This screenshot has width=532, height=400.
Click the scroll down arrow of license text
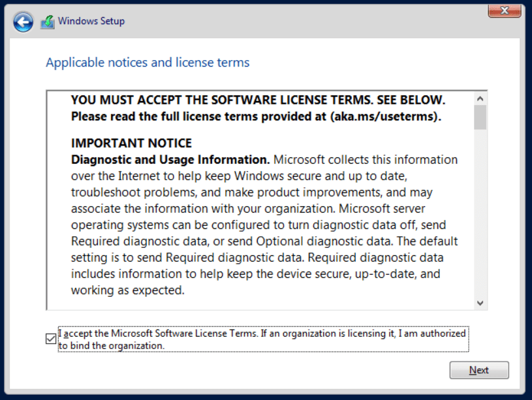click(480, 303)
